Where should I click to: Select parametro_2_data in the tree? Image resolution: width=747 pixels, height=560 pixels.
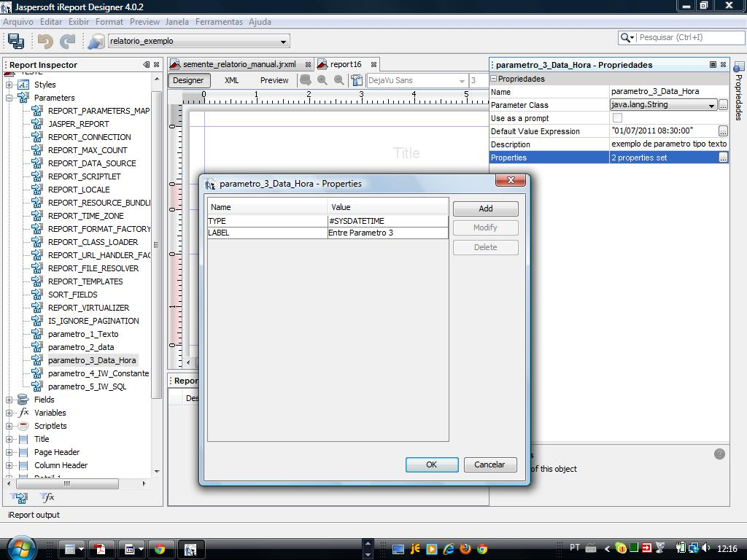click(x=81, y=347)
